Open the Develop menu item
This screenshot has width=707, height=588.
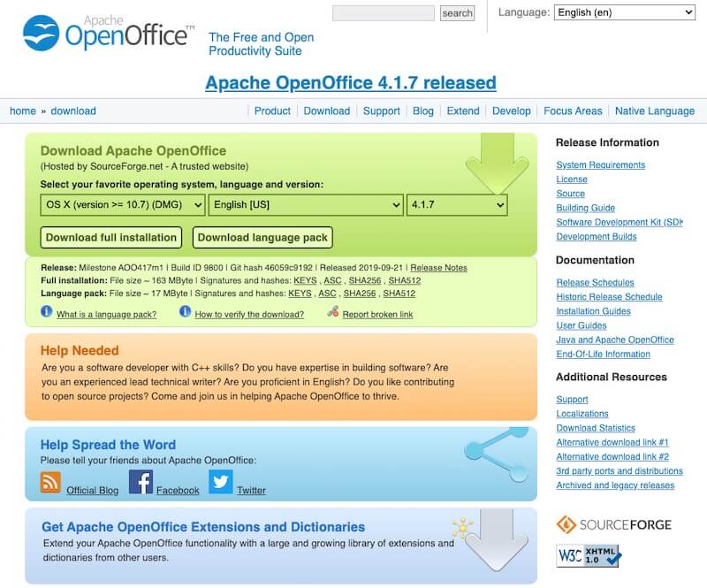512,111
